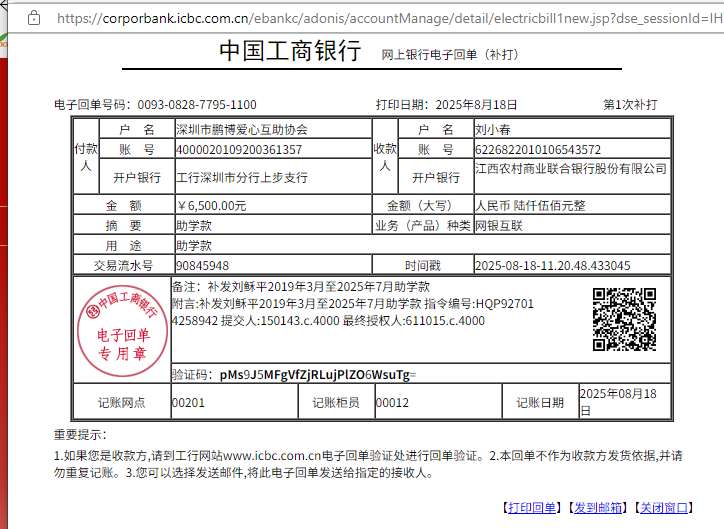Click the print date 2025年8月18日
Viewport: 724px width, 529px height.
point(476,105)
